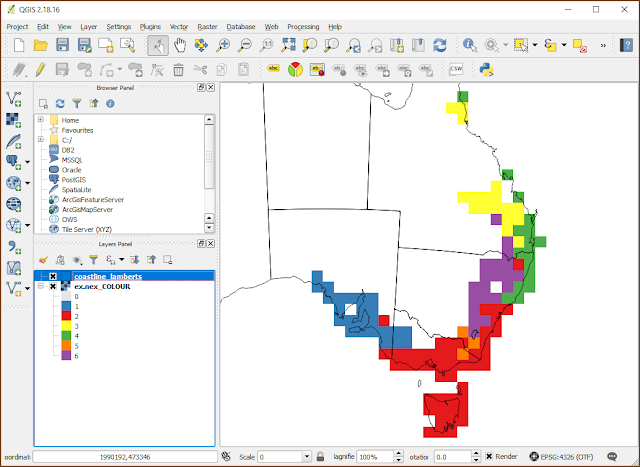Open the Vector menu

click(x=179, y=27)
